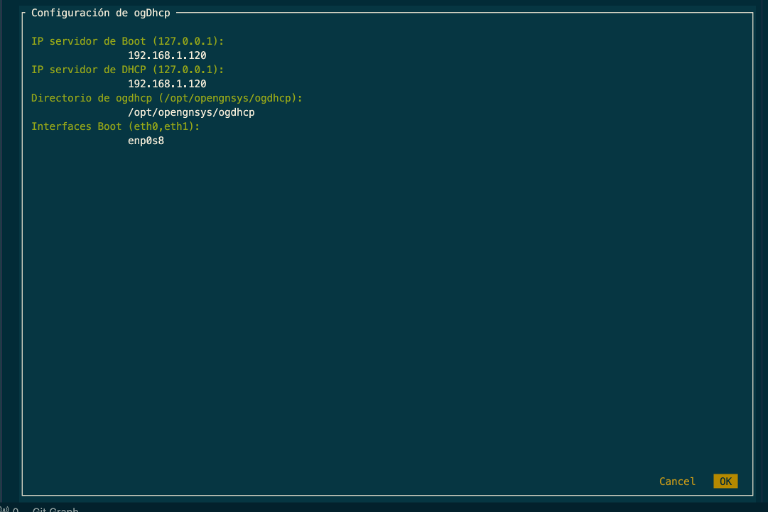Focus the Boot server IP value field
The image size is (768, 512).
(x=167, y=55)
